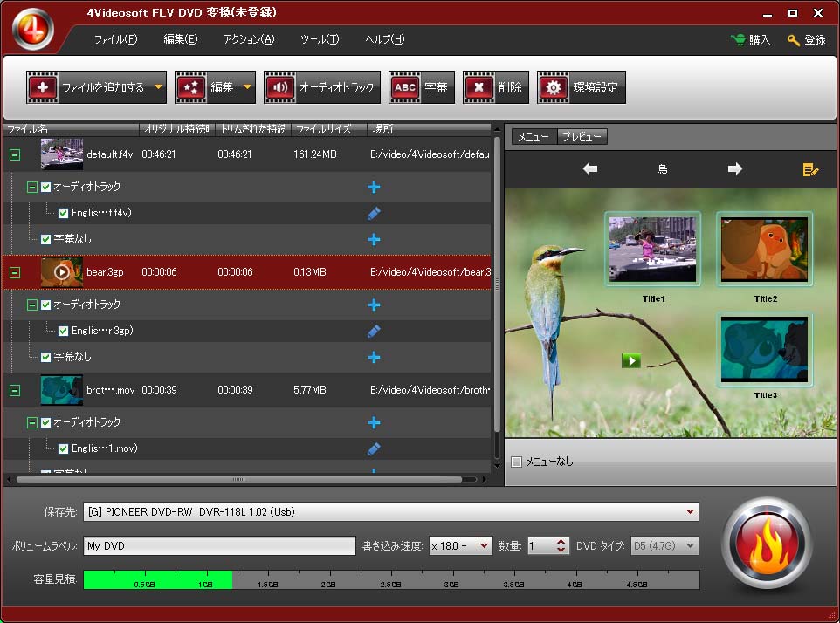Image resolution: width=840 pixels, height=623 pixels.
Task: Enable the メニューなし checkbox
Action: click(516, 462)
